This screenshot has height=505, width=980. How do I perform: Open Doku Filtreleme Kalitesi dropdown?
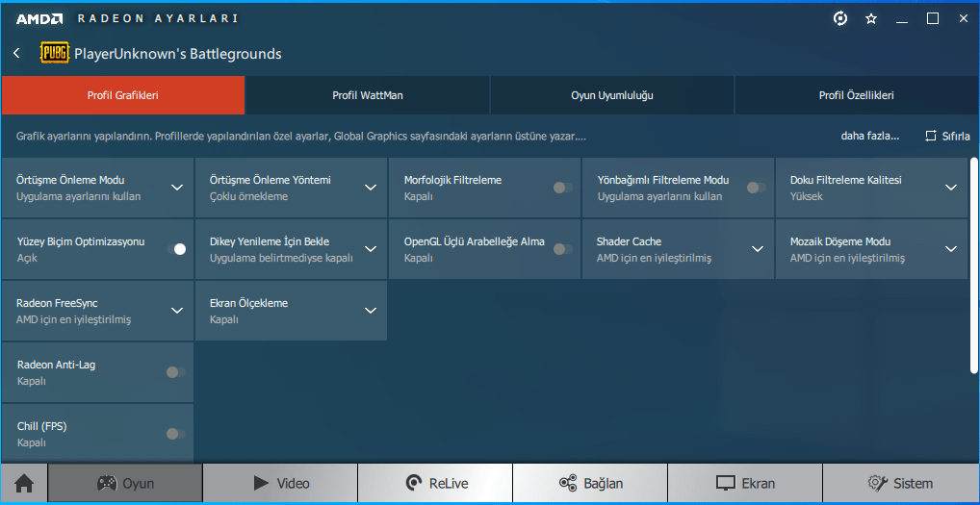click(x=951, y=188)
